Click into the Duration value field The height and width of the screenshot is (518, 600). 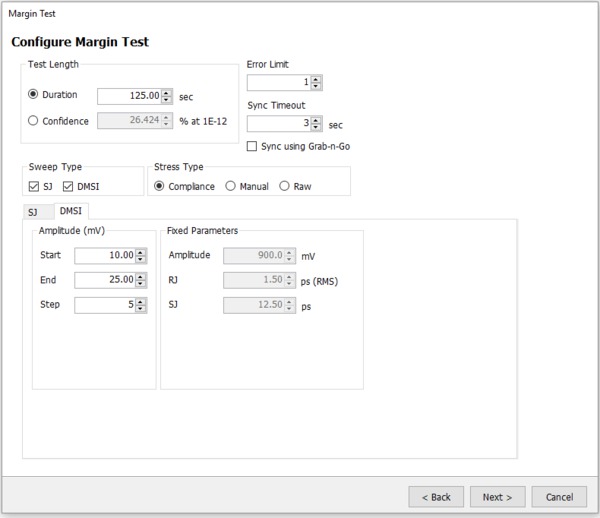point(129,96)
